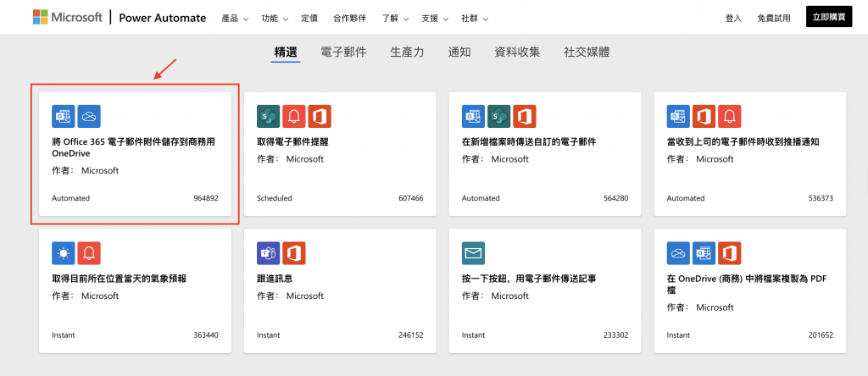Screen dimensions: 868x376
Task: Expand the 產品 dropdown menu
Action: [235, 19]
